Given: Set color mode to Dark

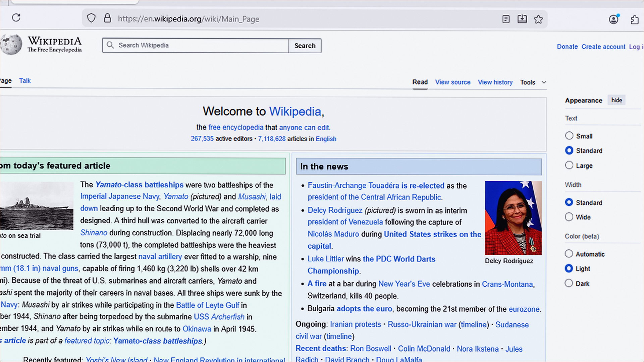Looking at the screenshot, I should [x=569, y=283].
